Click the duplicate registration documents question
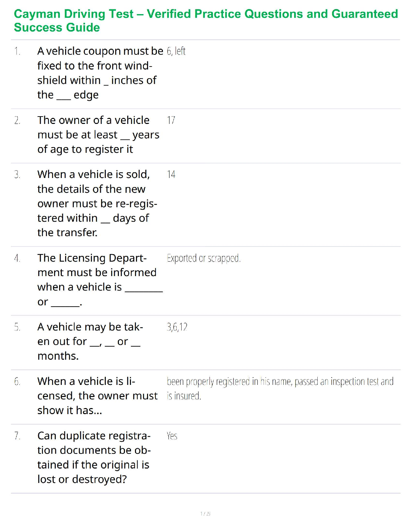The height and width of the screenshot is (532, 411). point(94,457)
